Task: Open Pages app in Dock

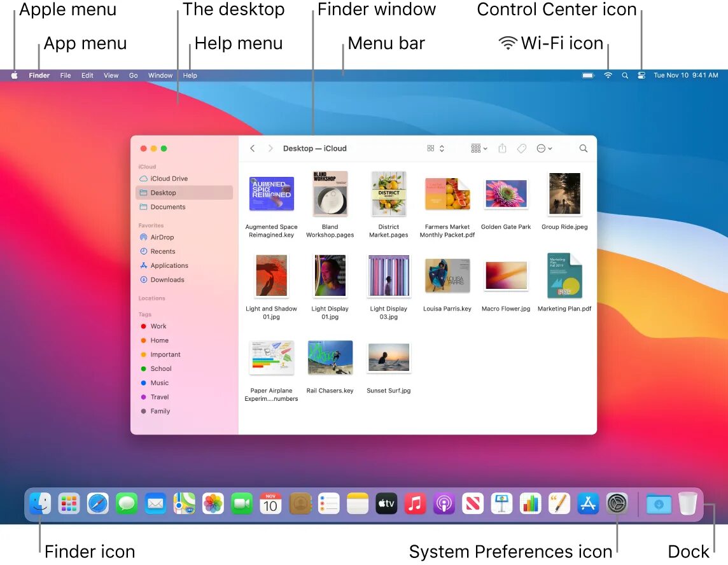Action: click(559, 503)
